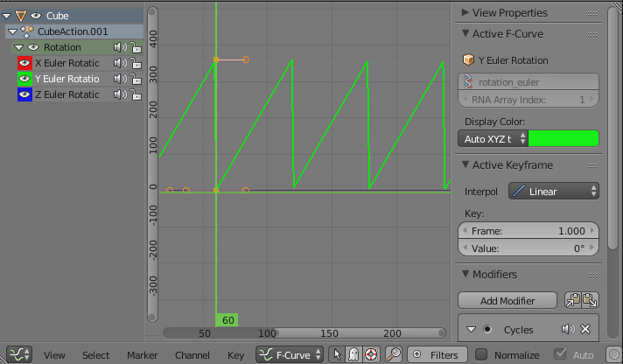Click the green display color swatch
Screen dimensions: 623x364
pos(563,138)
